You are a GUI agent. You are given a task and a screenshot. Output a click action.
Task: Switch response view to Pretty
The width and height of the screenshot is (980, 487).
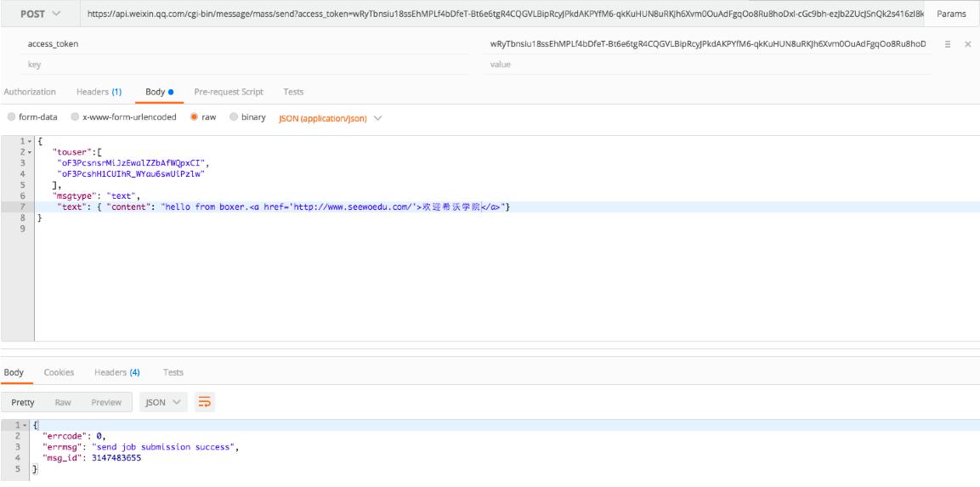[x=23, y=402]
